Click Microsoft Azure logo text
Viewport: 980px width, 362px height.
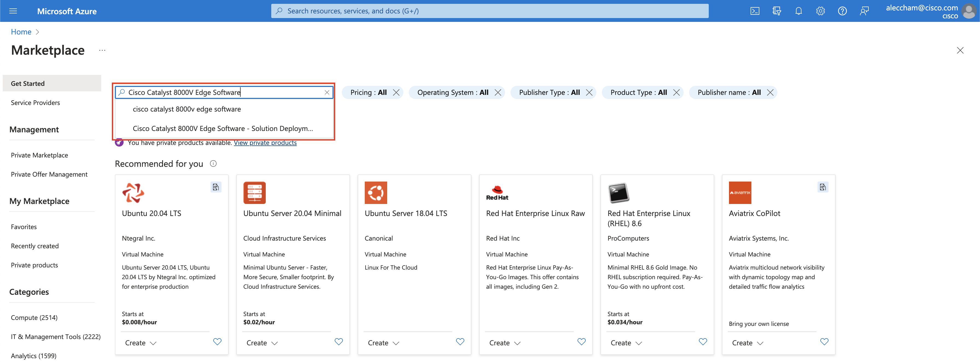tap(67, 11)
